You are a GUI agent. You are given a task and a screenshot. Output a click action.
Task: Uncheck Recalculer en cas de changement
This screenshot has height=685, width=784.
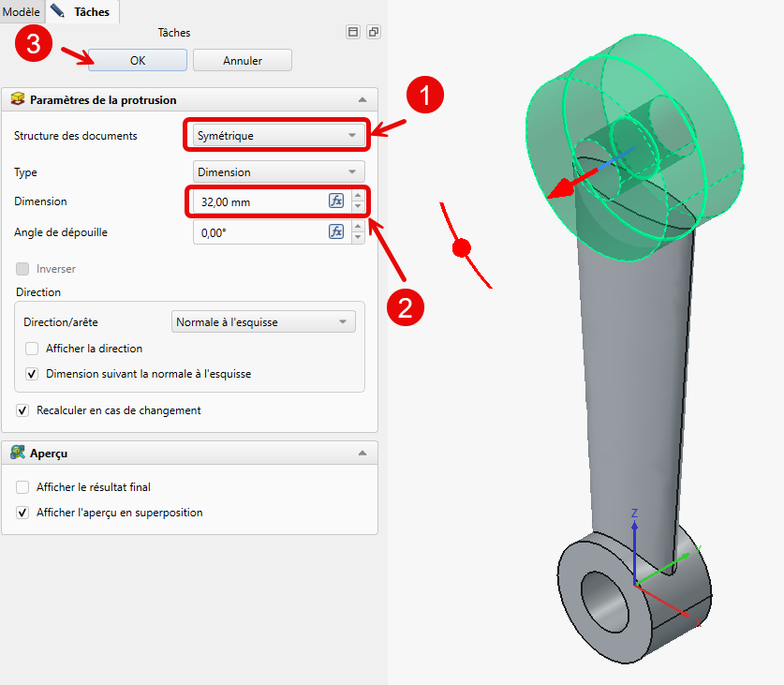[22, 410]
